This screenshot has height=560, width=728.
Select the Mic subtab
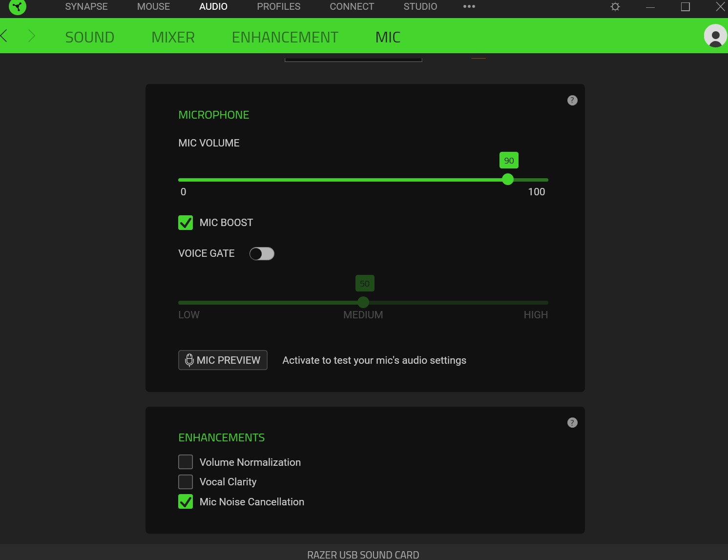point(388,37)
